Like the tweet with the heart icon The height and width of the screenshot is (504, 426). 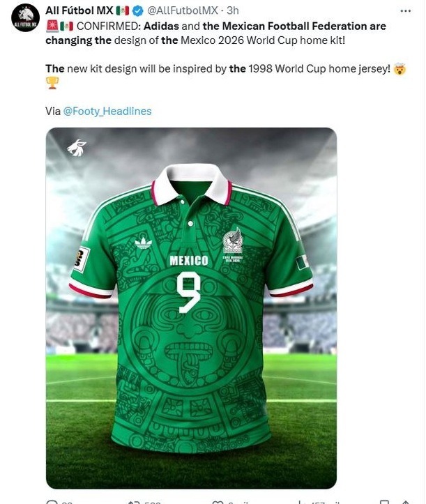[x=218, y=503]
